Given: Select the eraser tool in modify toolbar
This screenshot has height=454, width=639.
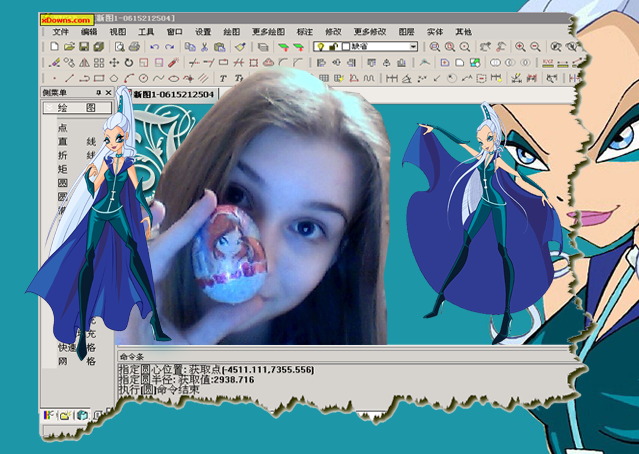Looking at the screenshot, I should pyautogui.click(x=54, y=63).
